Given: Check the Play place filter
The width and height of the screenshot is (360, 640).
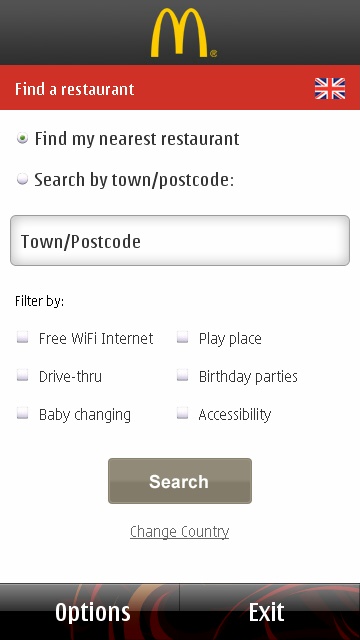Looking at the screenshot, I should pos(182,337).
